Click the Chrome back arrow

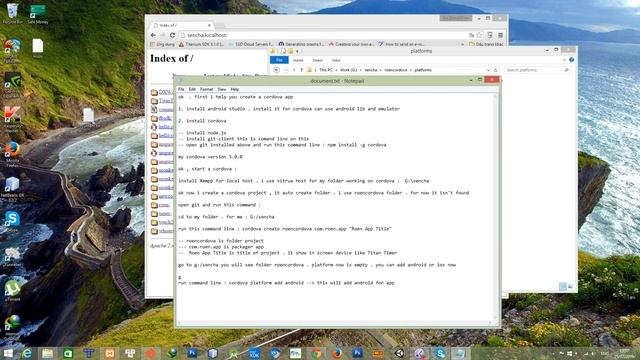coord(153,35)
